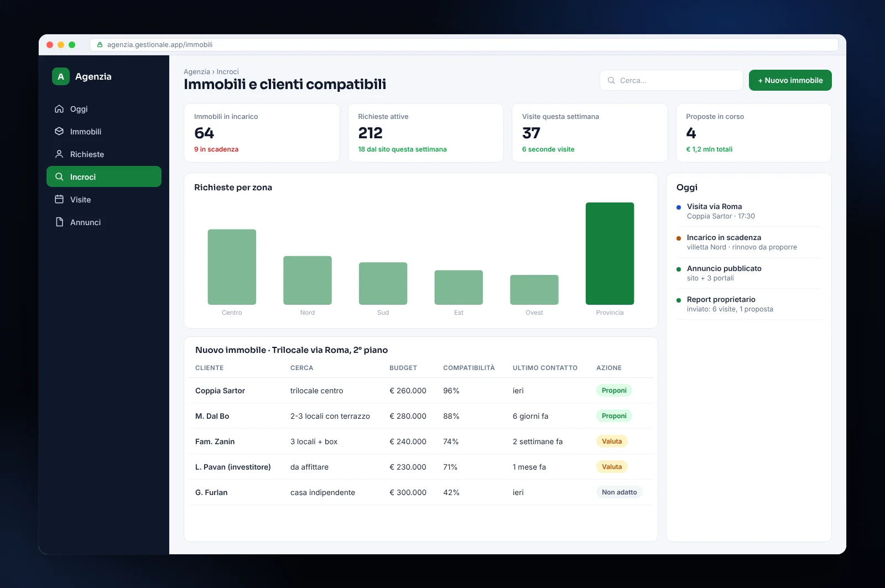The image size is (885, 588).
Task: Click the 96% compatibility value
Action: (451, 391)
